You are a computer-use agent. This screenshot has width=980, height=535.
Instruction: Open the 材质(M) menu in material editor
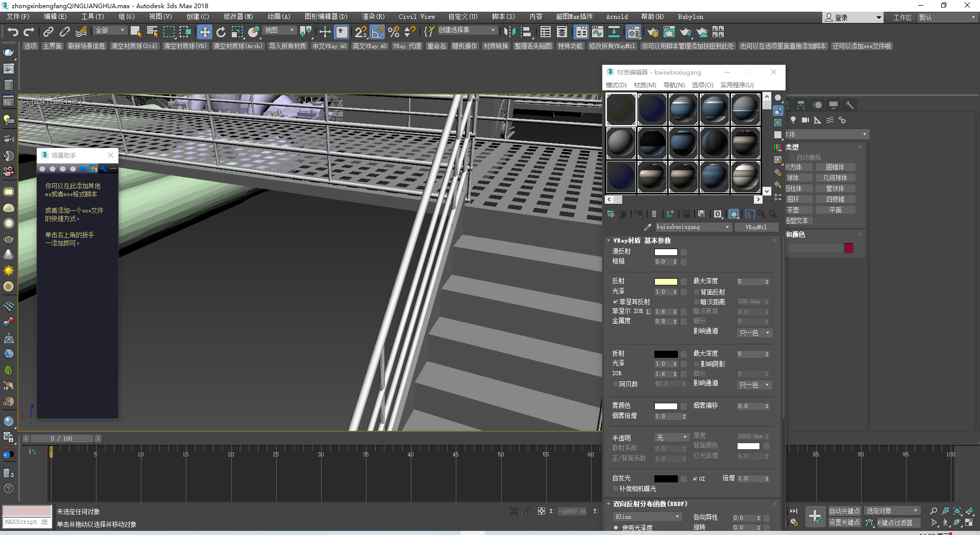pos(645,85)
